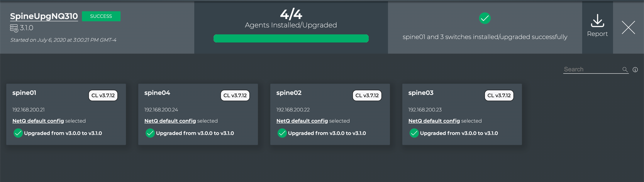The width and height of the screenshot is (644, 182).
Task: Open NetQ default config for spine04
Action: pos(170,121)
